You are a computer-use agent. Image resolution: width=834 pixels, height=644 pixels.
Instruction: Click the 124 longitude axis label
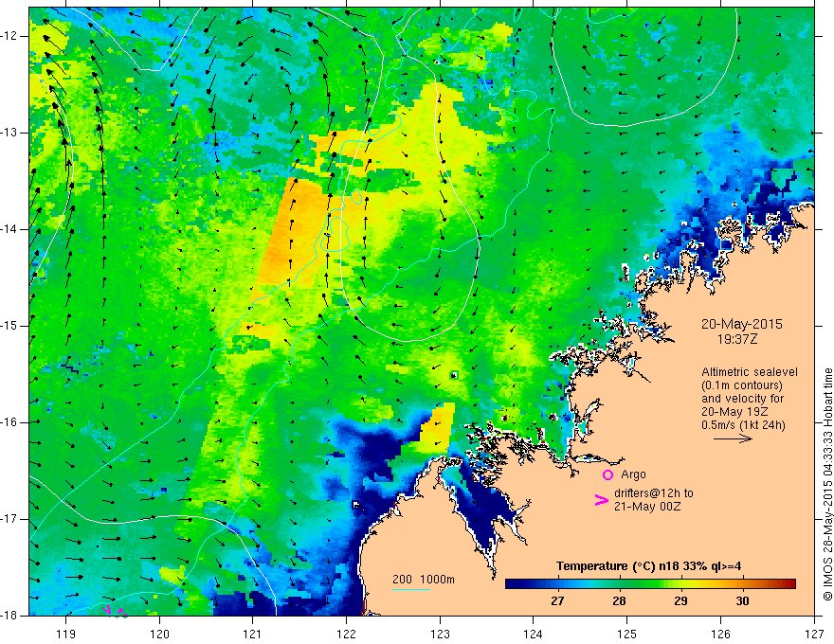(534, 634)
